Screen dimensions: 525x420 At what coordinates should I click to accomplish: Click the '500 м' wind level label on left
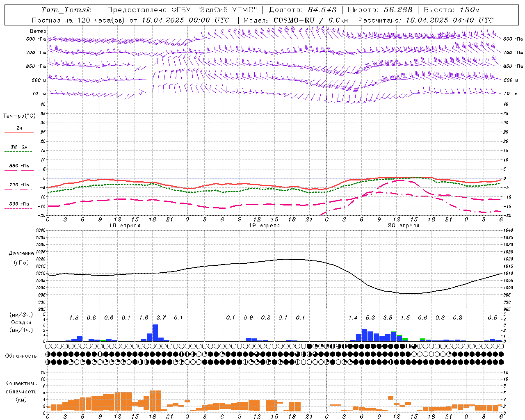click(39, 80)
